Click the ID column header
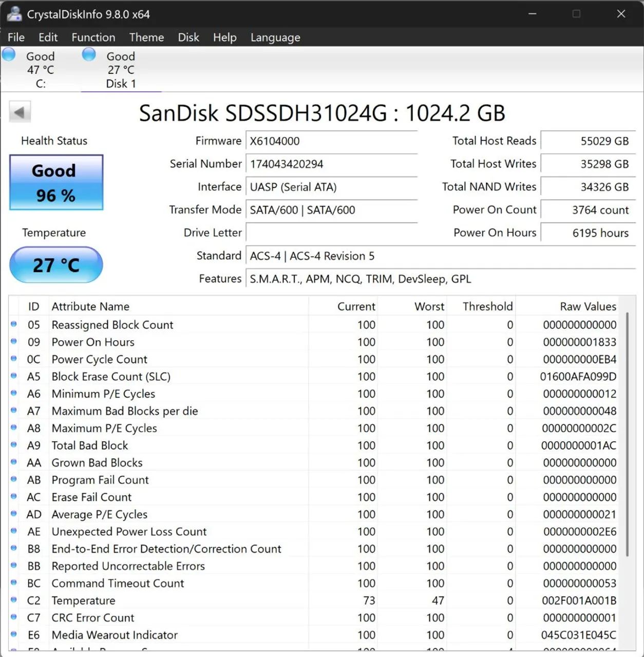The width and height of the screenshot is (644, 657). (x=33, y=306)
